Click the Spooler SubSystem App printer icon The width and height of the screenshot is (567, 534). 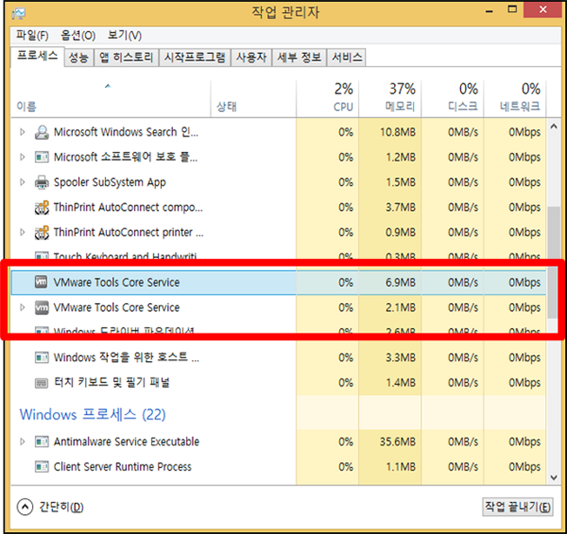click(42, 182)
